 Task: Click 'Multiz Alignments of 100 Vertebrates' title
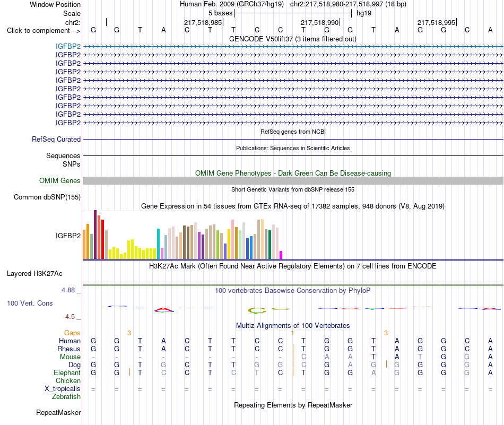pyautogui.click(x=293, y=325)
